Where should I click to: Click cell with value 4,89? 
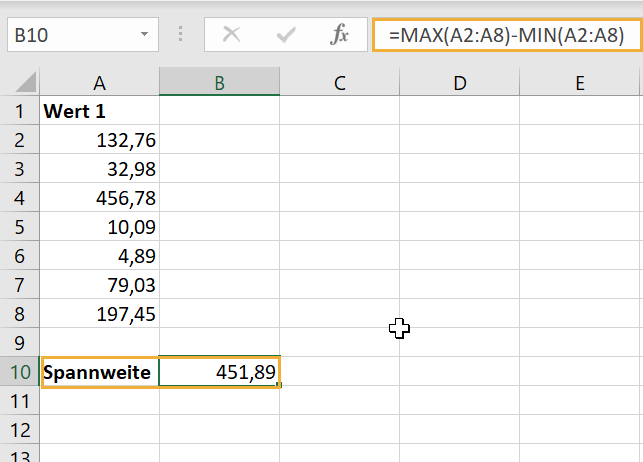[x=100, y=255]
